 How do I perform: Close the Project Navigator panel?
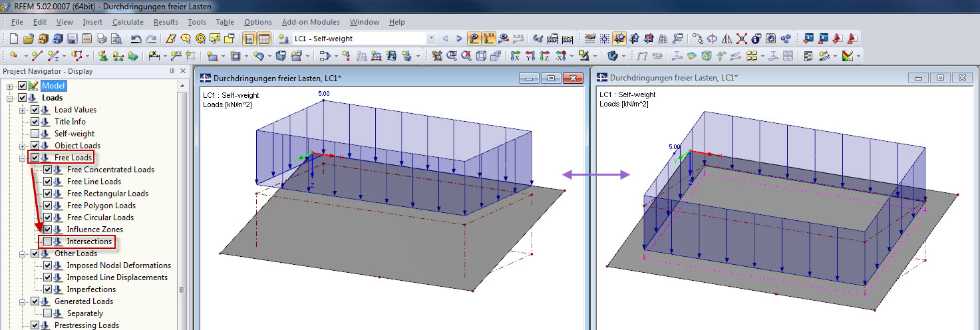click(182, 71)
